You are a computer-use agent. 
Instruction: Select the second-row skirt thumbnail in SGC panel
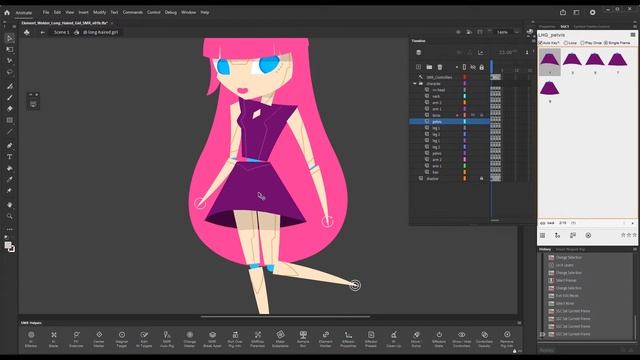click(x=549, y=90)
